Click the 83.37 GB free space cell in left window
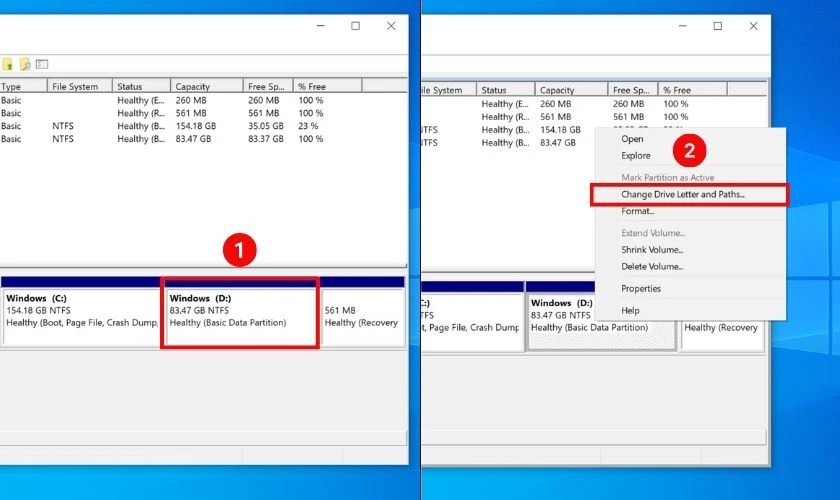Viewport: 840px width, 500px height. click(266, 139)
